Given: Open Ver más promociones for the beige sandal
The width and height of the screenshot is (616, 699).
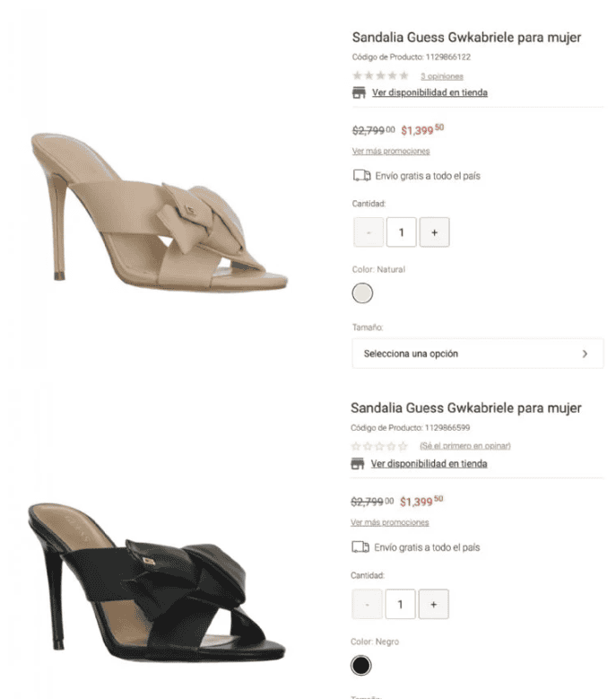Looking at the screenshot, I should coord(391,151).
